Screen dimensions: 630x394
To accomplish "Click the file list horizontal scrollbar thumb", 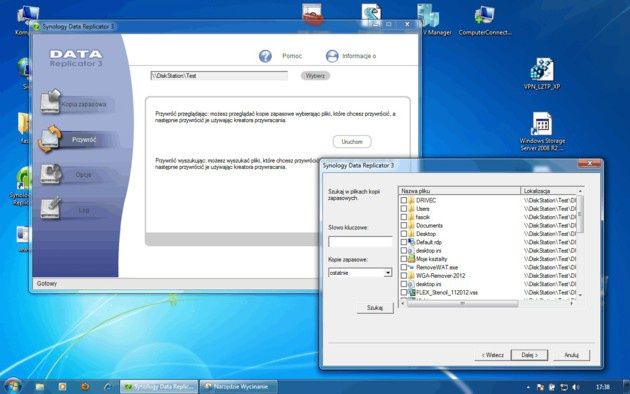I will coord(462,304).
